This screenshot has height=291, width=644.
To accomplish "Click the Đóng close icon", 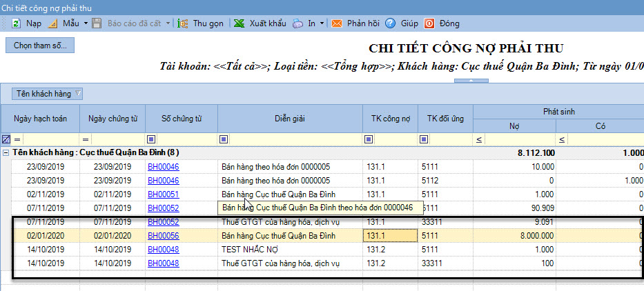I will pyautogui.click(x=429, y=23).
